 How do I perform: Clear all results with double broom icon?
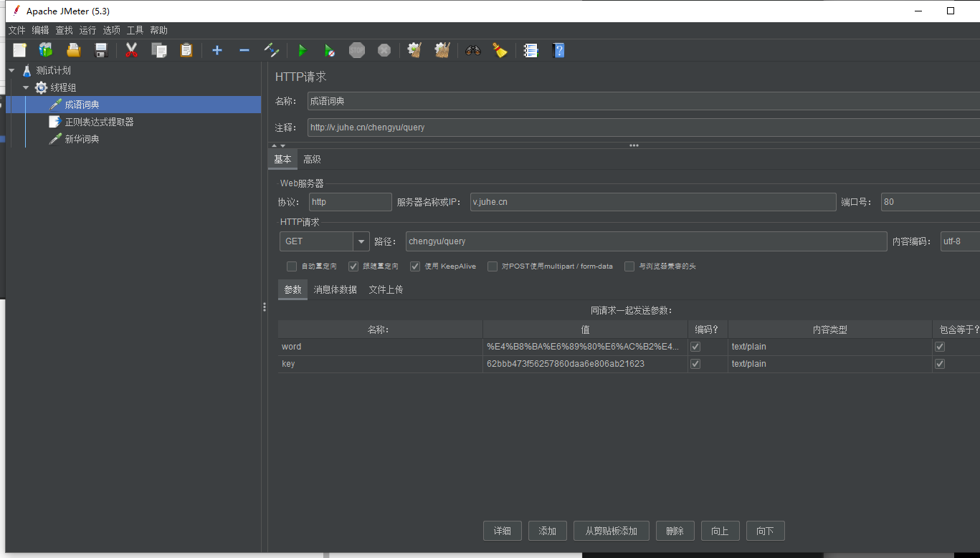(x=442, y=50)
